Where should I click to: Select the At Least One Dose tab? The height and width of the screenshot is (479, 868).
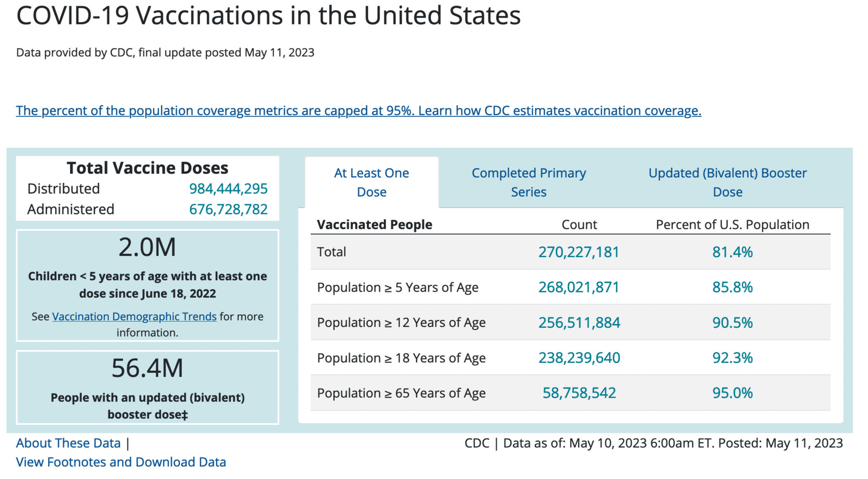click(x=371, y=182)
